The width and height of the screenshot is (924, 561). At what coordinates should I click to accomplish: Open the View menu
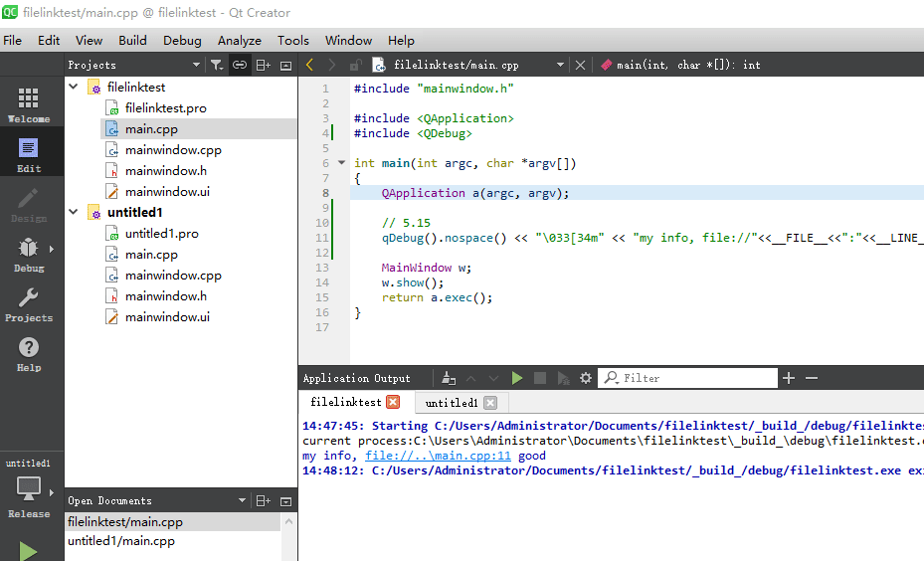[89, 40]
